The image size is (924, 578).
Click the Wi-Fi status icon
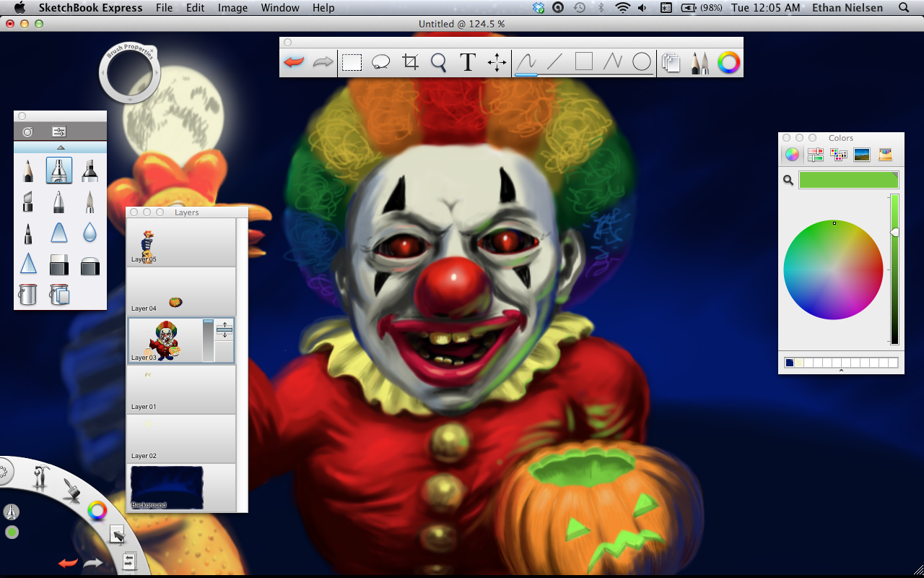click(622, 8)
